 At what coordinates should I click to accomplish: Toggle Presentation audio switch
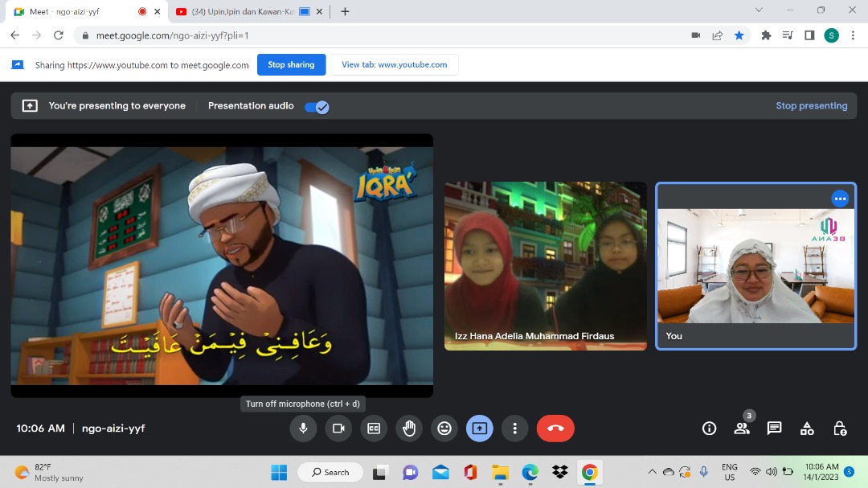click(317, 107)
